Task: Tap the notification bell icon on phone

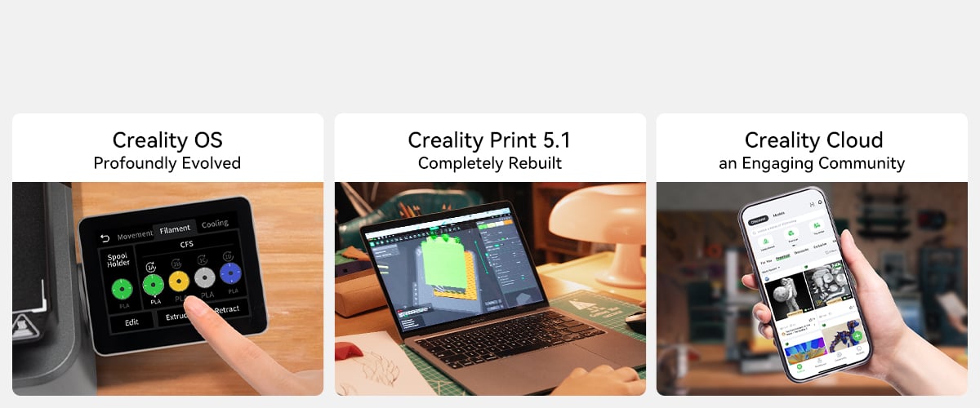Action: click(x=819, y=203)
